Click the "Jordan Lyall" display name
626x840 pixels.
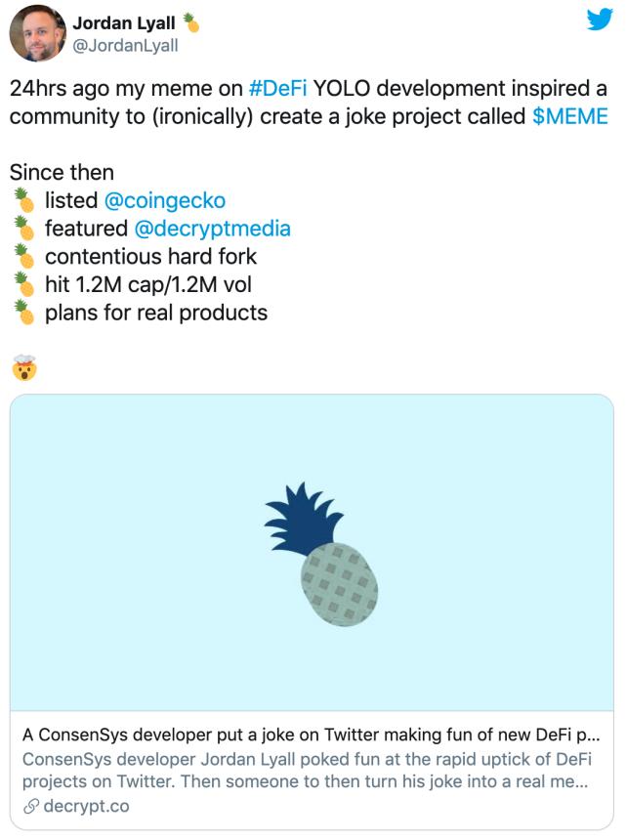click(125, 22)
